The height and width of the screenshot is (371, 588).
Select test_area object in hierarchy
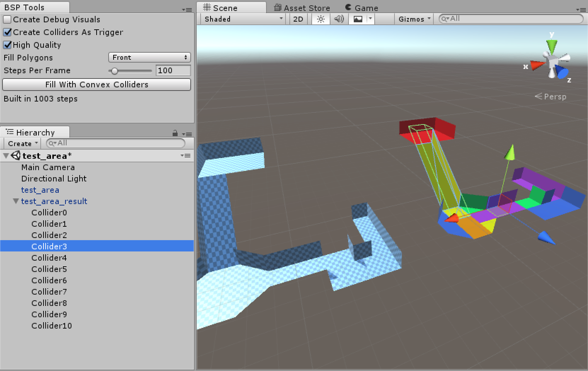[x=97, y=190]
